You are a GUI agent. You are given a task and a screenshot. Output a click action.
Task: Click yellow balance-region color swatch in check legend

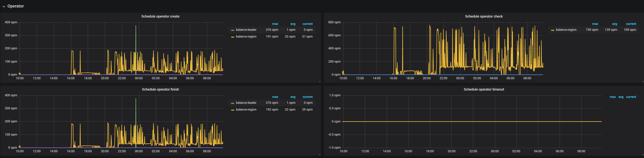pyautogui.click(x=552, y=30)
